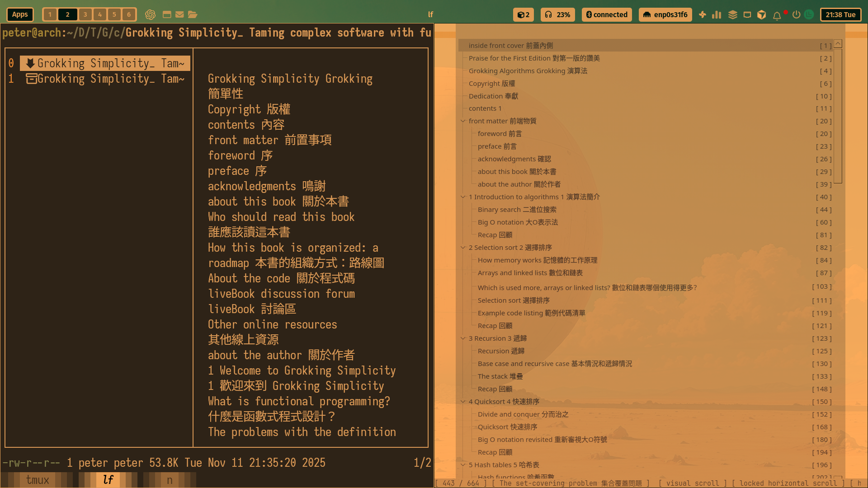The image size is (868, 488).
Task: Open the Apps menu button
Action: click(20, 14)
